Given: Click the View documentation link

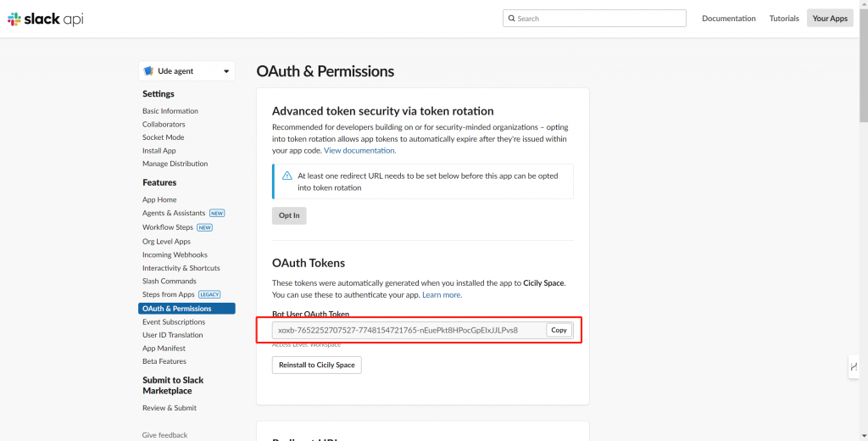Looking at the screenshot, I should [359, 150].
